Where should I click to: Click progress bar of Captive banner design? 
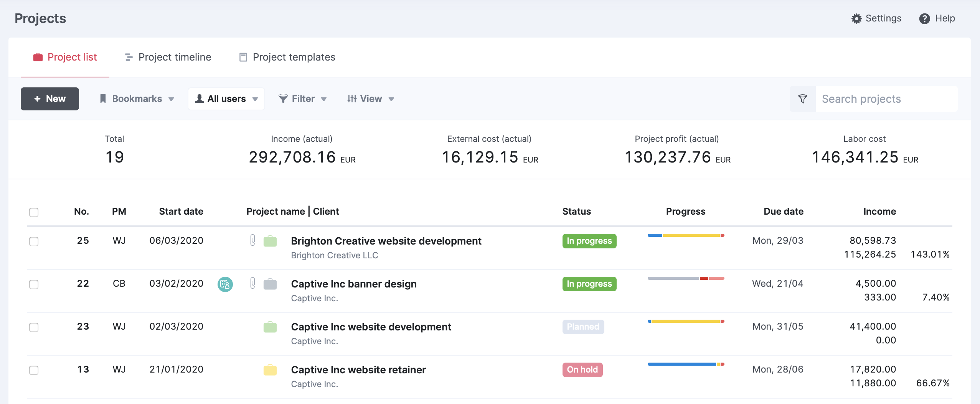[686, 278]
